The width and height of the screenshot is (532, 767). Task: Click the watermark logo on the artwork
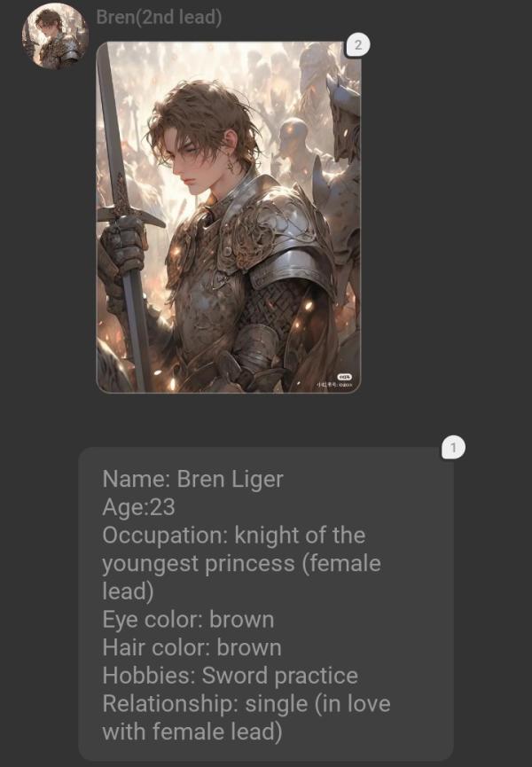(x=344, y=377)
